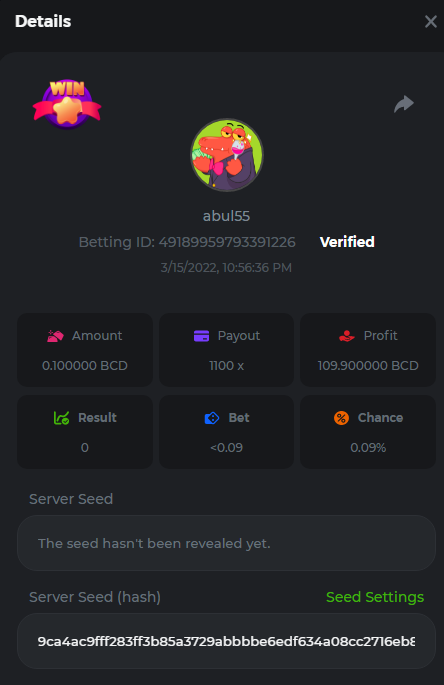444x685 pixels.
Task: Close the Details dialog
Action: tap(430, 21)
